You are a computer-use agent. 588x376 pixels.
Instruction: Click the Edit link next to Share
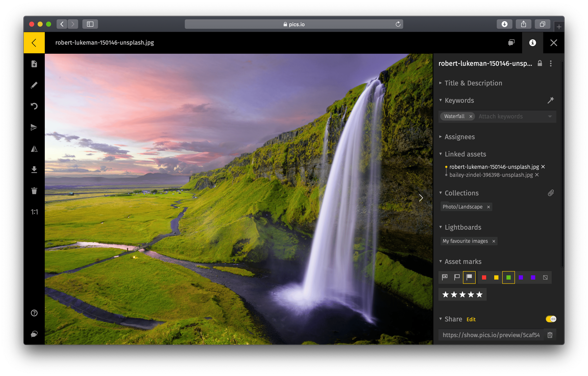[471, 319]
